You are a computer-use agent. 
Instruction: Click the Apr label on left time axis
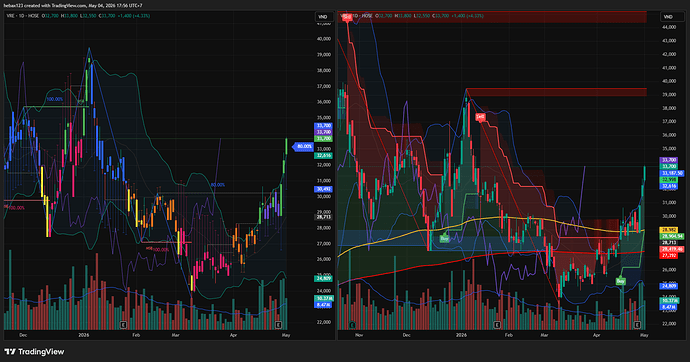(233, 335)
